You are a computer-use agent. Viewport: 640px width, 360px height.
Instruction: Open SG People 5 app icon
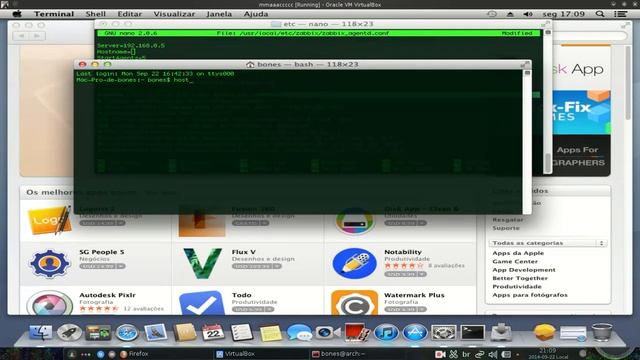pos(49,263)
